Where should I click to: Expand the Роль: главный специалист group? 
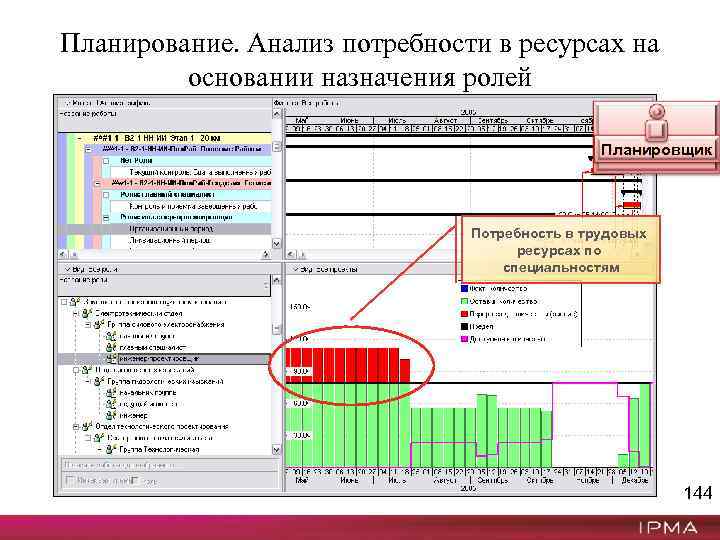[106, 195]
